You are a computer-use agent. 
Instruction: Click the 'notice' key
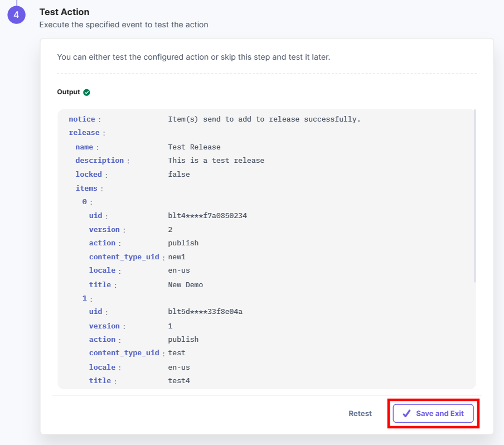[82, 119]
